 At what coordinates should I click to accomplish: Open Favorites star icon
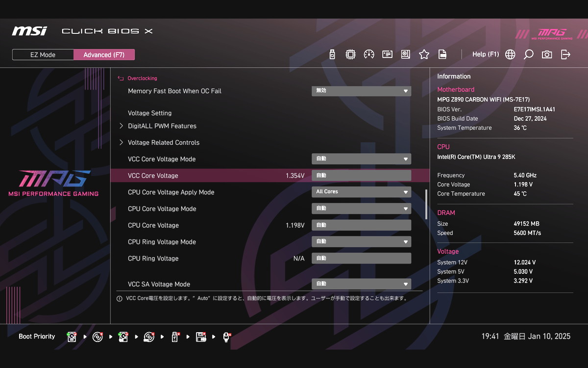click(424, 54)
